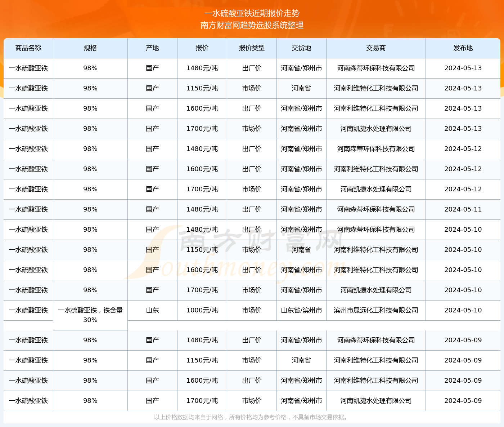Click 河南省 delivery cell in the 2024-05-13 row
The height and width of the screenshot is (427, 504).
(301, 88)
